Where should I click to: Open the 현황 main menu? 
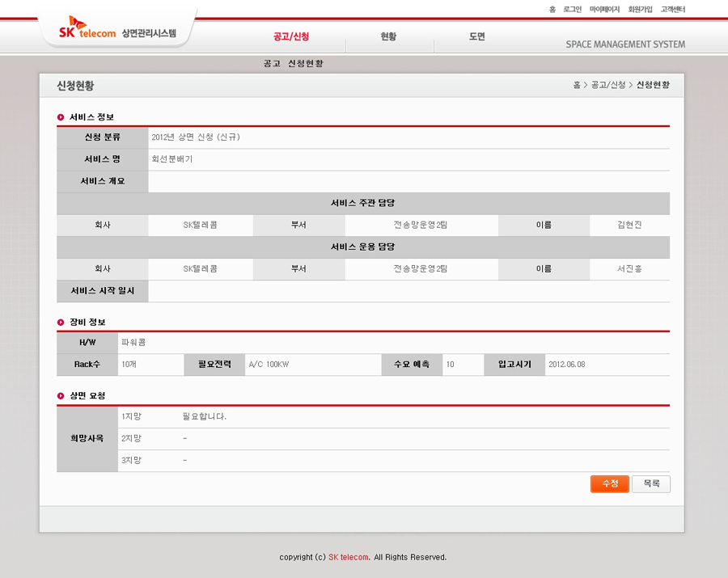(388, 36)
